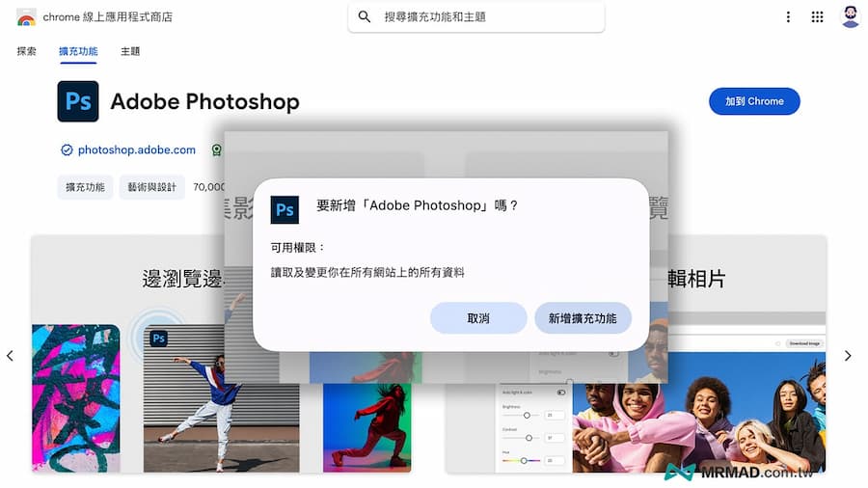Confirm with 新增擴充功能 button
Screen dimensions: 868x488
coord(583,318)
